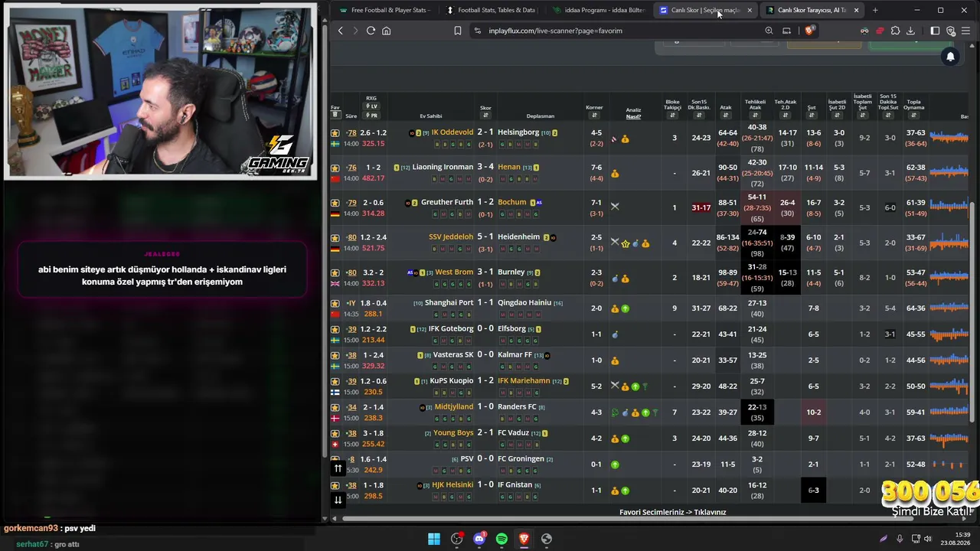
Task: Click the streamer webcam thumbnail
Action: pos(161,93)
